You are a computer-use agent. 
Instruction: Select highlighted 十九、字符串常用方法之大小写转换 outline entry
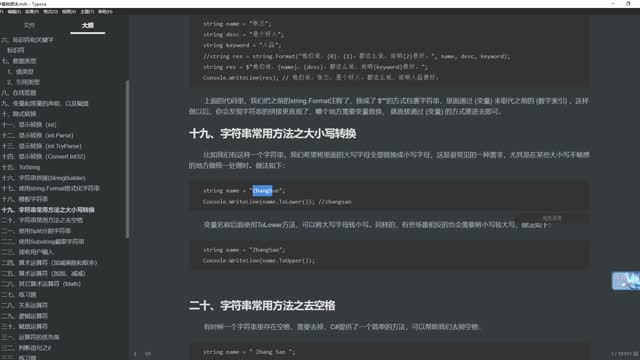click(x=48, y=210)
